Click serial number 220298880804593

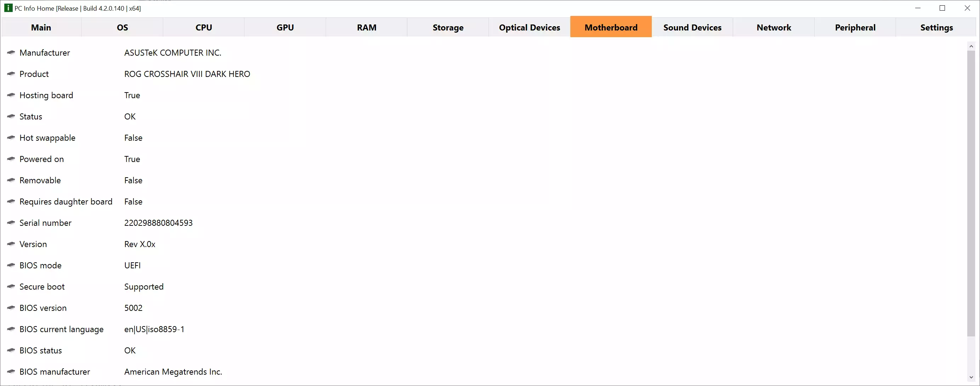[158, 223]
